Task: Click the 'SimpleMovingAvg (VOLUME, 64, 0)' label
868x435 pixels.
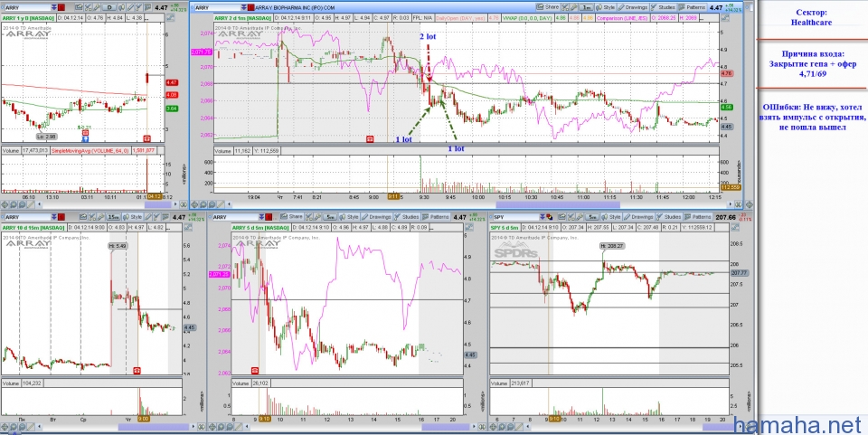Action: click(90, 150)
